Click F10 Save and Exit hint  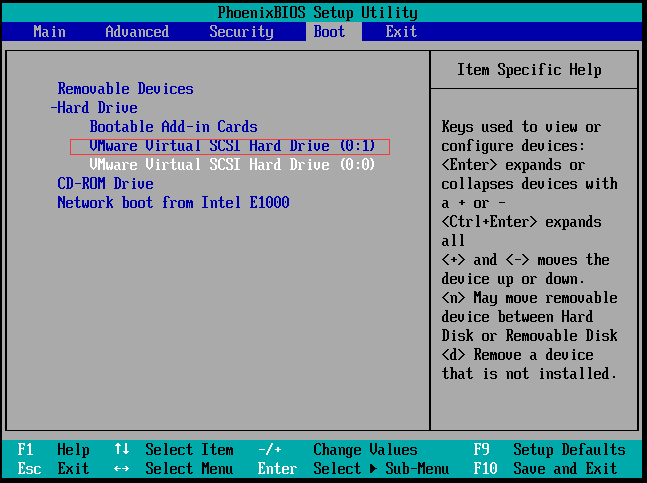click(x=545, y=468)
